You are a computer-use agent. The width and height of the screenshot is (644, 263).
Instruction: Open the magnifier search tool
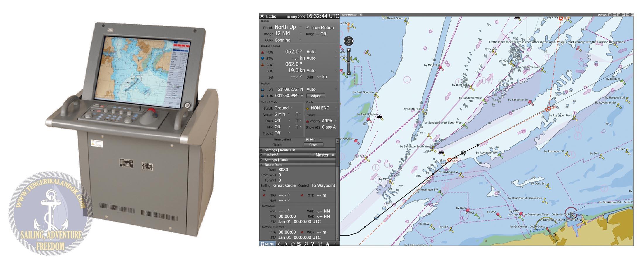pyautogui.click(x=306, y=244)
